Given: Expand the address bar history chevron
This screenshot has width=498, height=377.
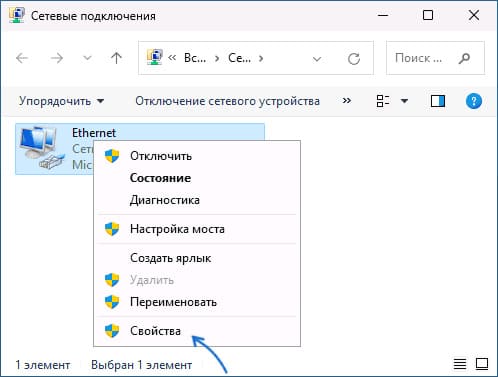Looking at the screenshot, I should [317, 59].
